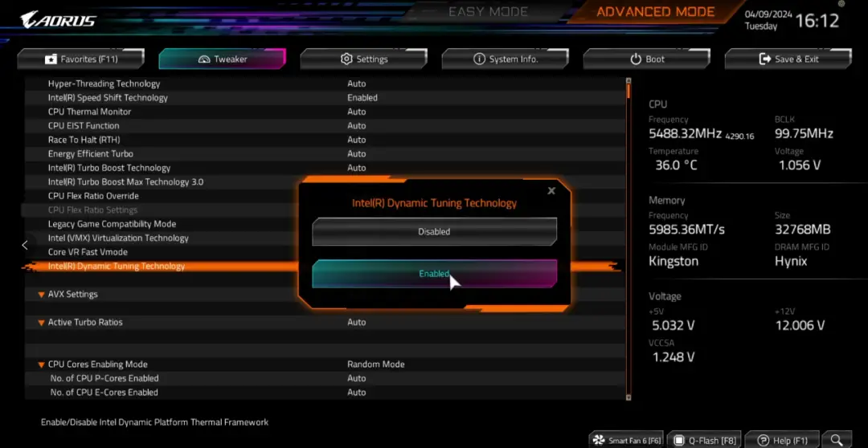Open the Favorites (F11) tab

[x=81, y=59]
